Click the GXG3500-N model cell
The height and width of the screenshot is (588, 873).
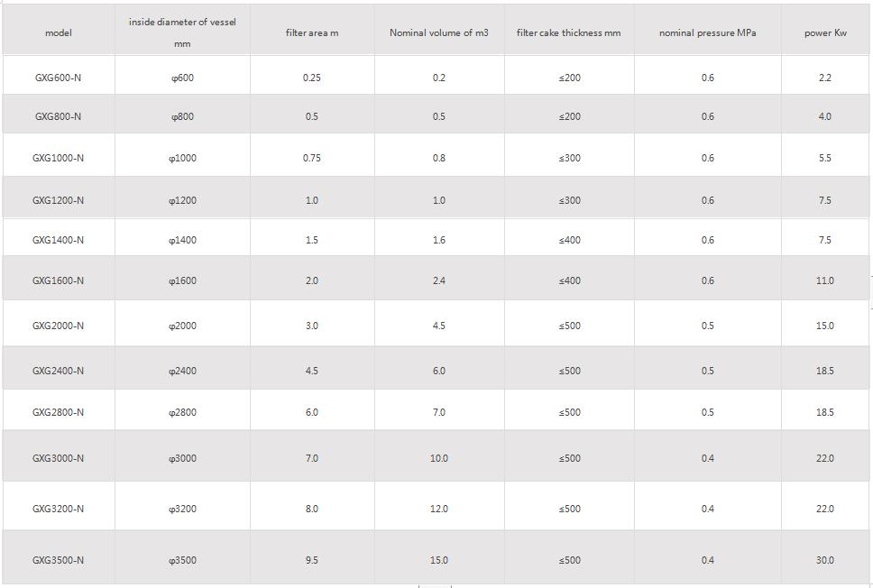(x=58, y=560)
